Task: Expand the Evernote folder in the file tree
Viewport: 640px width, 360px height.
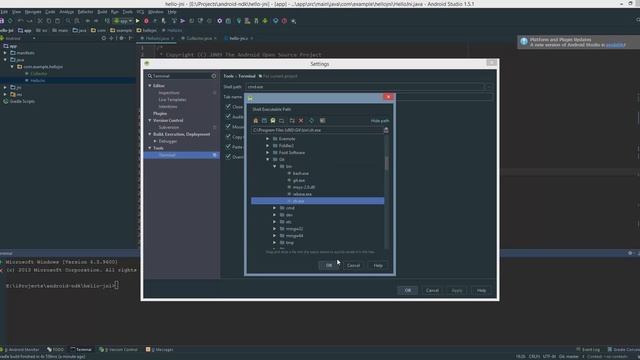Action: (x=268, y=139)
